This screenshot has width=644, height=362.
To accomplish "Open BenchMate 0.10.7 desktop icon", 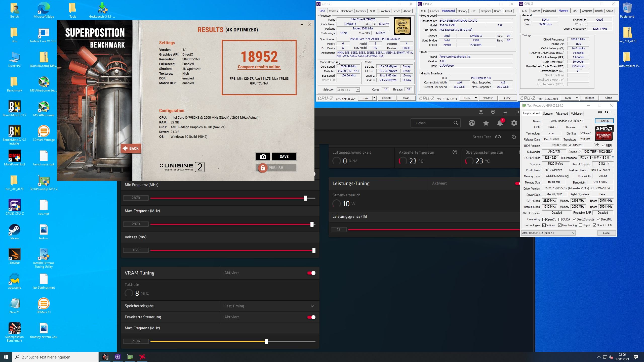I will pyautogui.click(x=14, y=109).
